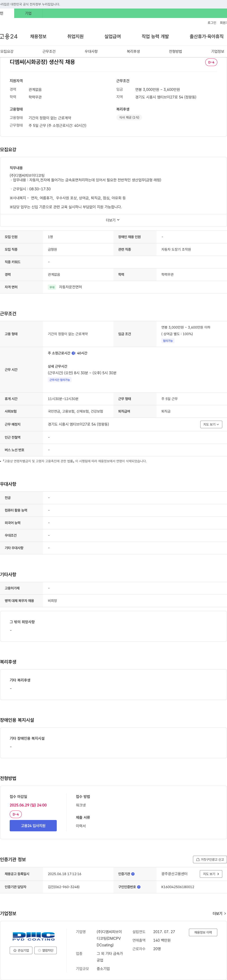Open 채용정보 이력 button
Screen dimensions: 227x980
click(203, 932)
